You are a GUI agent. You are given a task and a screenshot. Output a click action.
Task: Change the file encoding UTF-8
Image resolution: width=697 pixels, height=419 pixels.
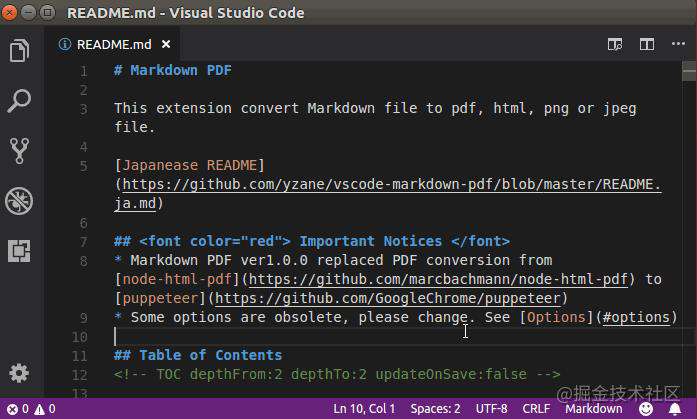(x=491, y=408)
